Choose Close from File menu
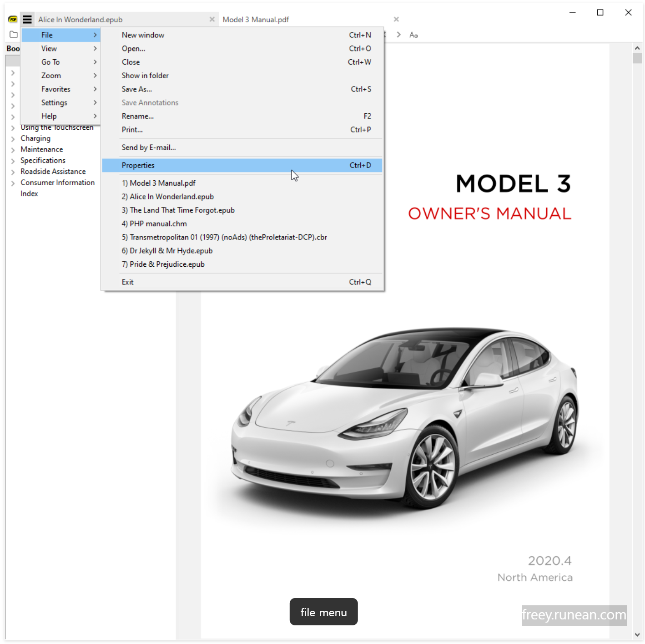This screenshot has width=645, height=644. 242,62
